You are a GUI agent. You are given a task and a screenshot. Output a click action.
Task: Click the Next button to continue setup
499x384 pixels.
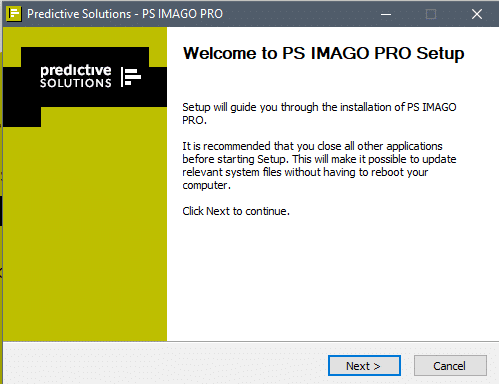[364, 366]
